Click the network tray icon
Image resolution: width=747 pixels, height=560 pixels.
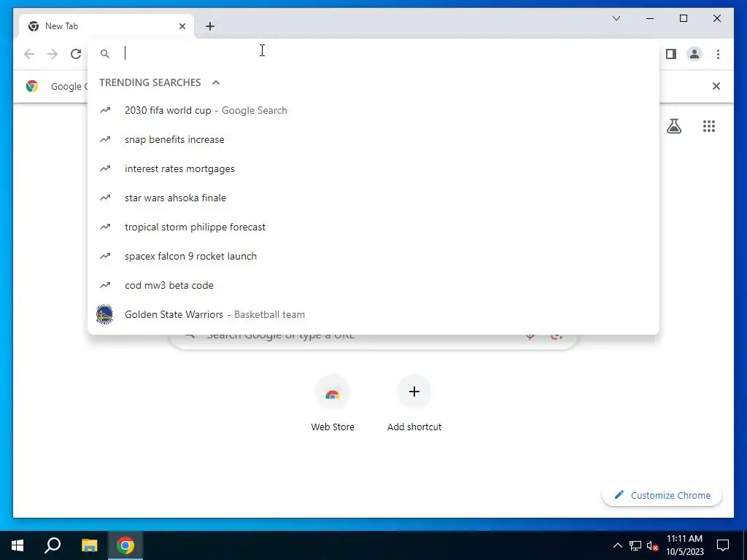(x=635, y=545)
